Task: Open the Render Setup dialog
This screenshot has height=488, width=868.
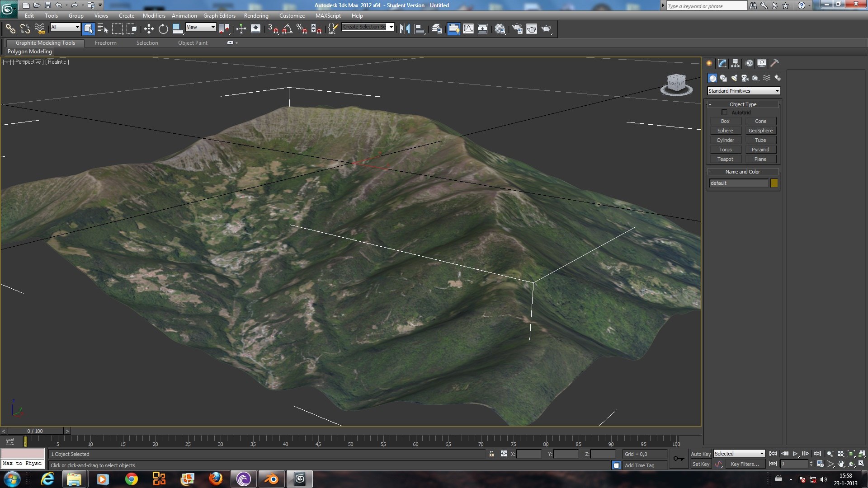Action: (517, 29)
